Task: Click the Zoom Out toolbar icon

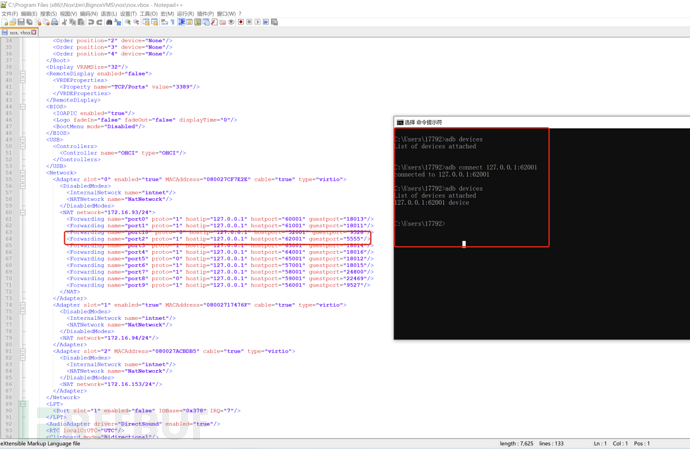Action: [x=136, y=22]
